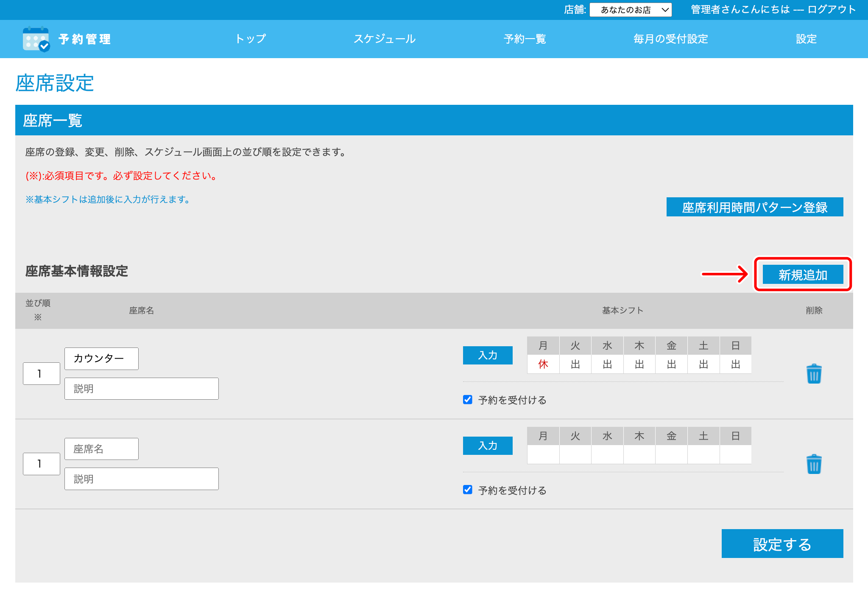Open 毎月の受付設定 in the navigation
This screenshot has width=868, height=611.
coord(670,39)
